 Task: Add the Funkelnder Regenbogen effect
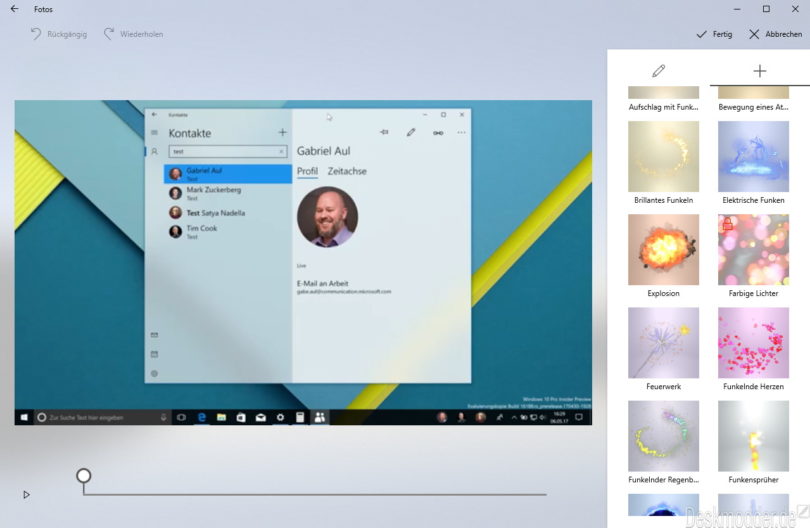pos(663,435)
